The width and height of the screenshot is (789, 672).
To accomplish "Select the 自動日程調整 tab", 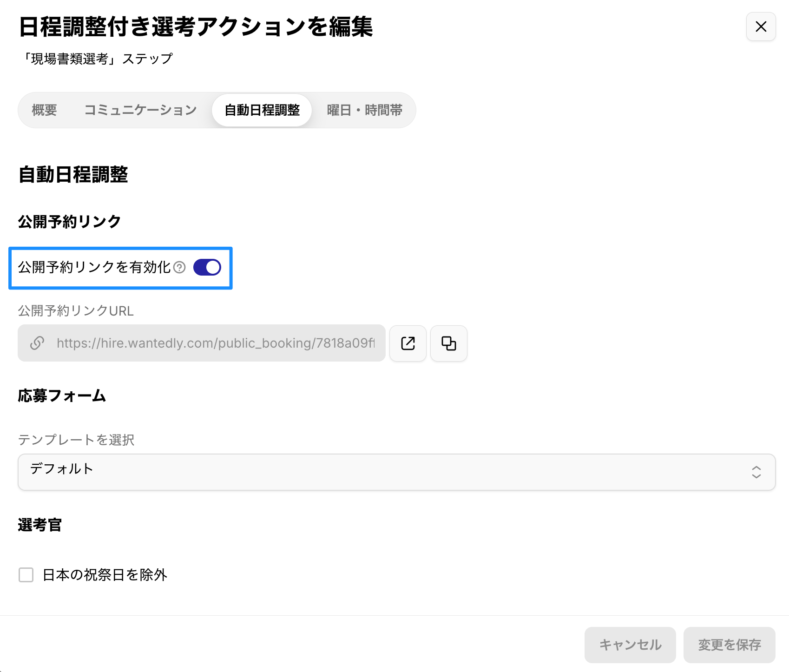I will coord(262,110).
